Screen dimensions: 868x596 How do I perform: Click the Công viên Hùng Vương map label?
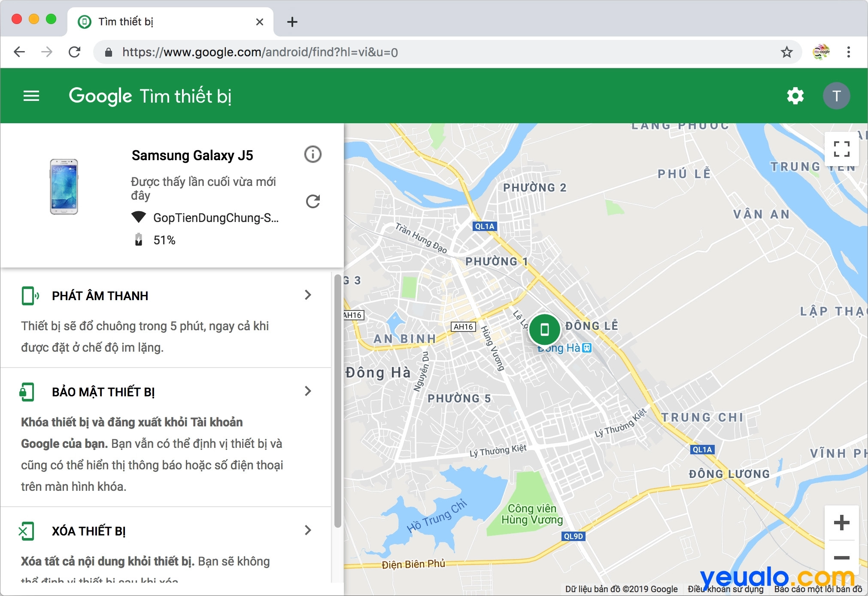tap(532, 514)
